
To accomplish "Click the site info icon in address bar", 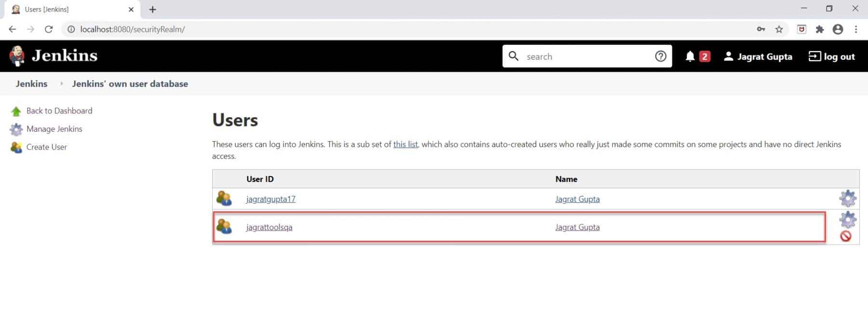I will coord(71,29).
